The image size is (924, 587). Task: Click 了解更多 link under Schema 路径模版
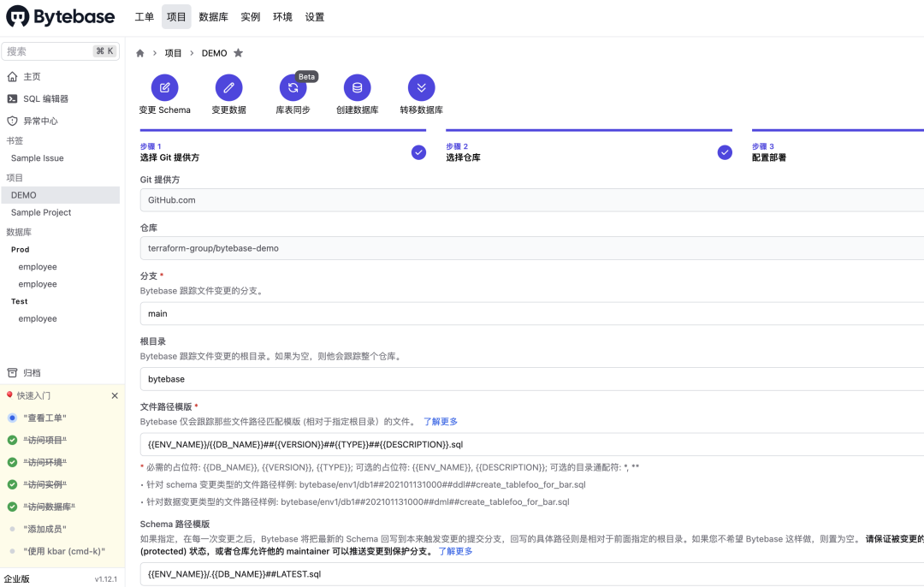pos(455,551)
